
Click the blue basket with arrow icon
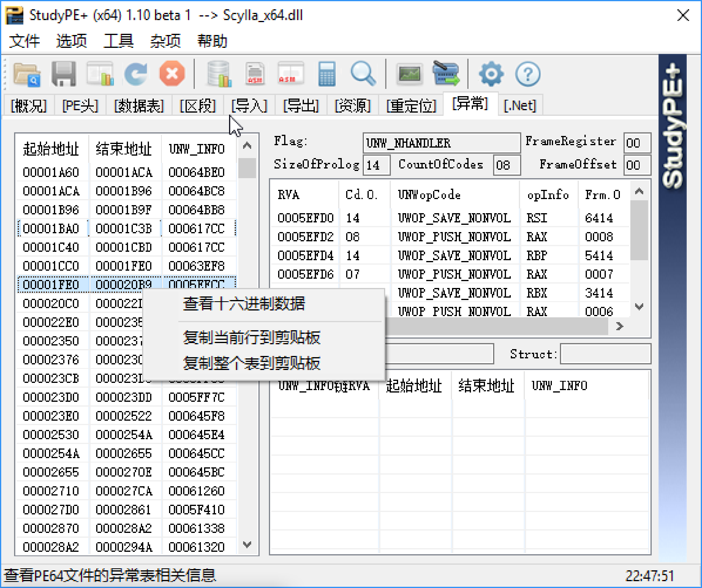tap(446, 73)
